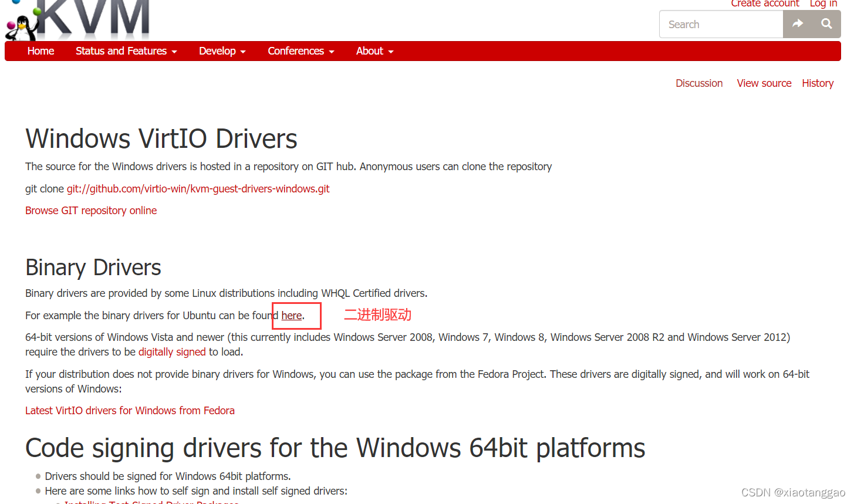Open the Home menu item

tap(40, 51)
